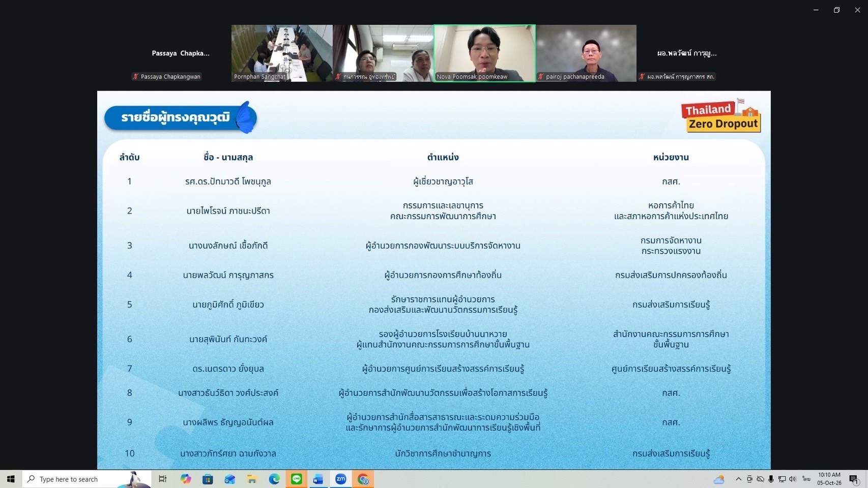Image resolution: width=868 pixels, height=488 pixels.
Task: Click the Type here to search box
Action: (86, 479)
